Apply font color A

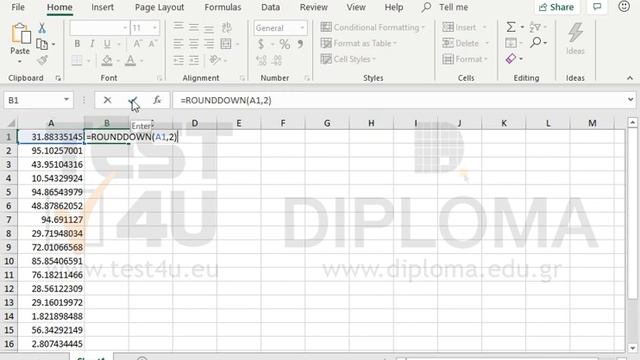pos(130,60)
